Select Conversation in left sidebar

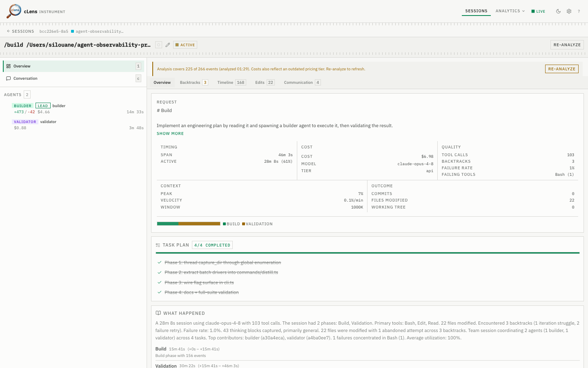coord(73,79)
